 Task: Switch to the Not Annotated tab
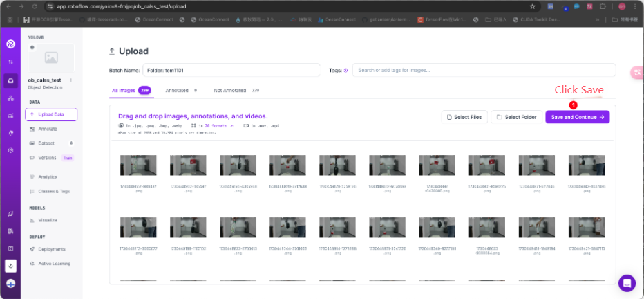236,90
